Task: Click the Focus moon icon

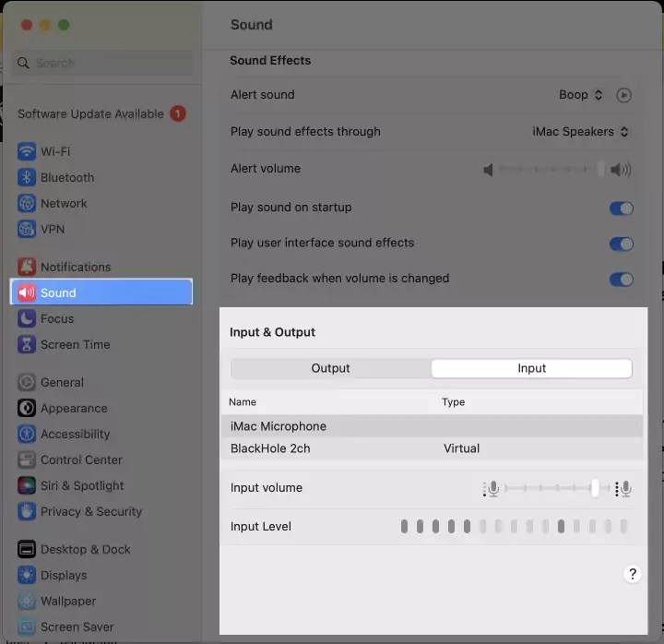Action: click(x=26, y=318)
